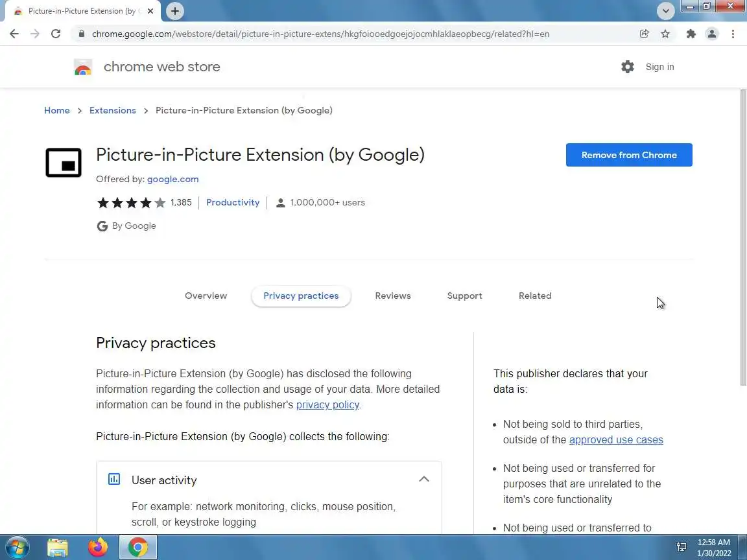
Task: Click the Picture-in-Picture Extension (by Google) title
Action: 260,155
